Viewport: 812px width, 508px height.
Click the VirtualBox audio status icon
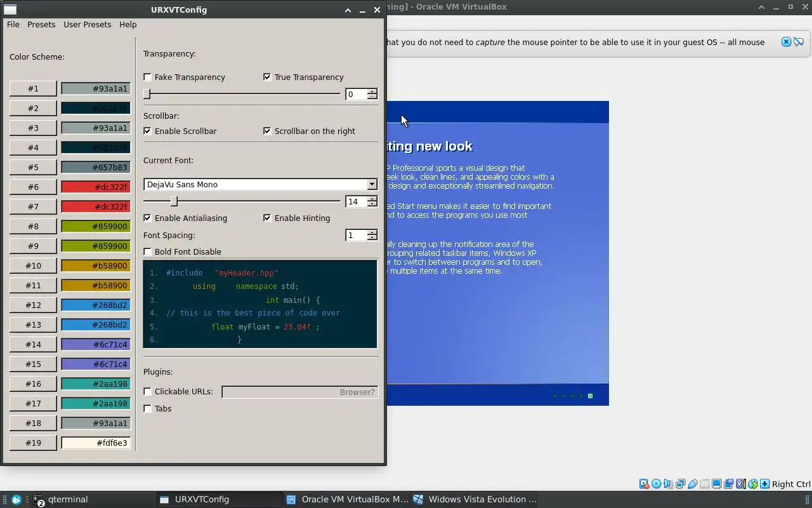coord(669,484)
